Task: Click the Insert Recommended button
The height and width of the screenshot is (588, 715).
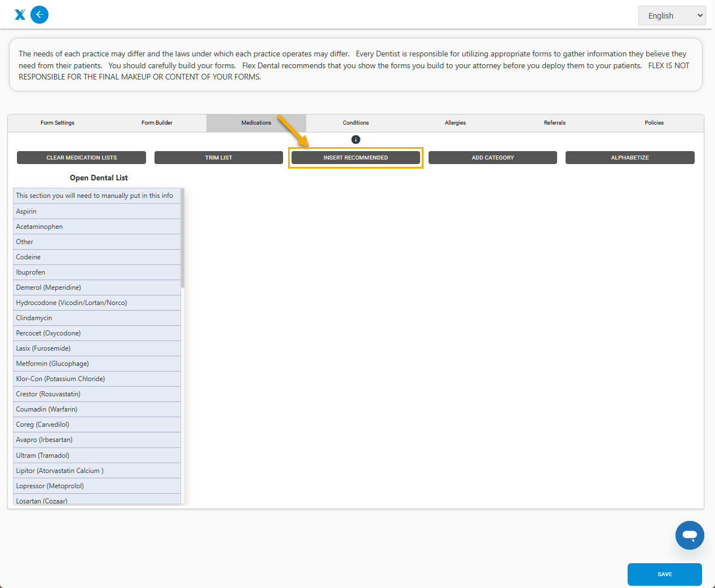Action: 356,158
